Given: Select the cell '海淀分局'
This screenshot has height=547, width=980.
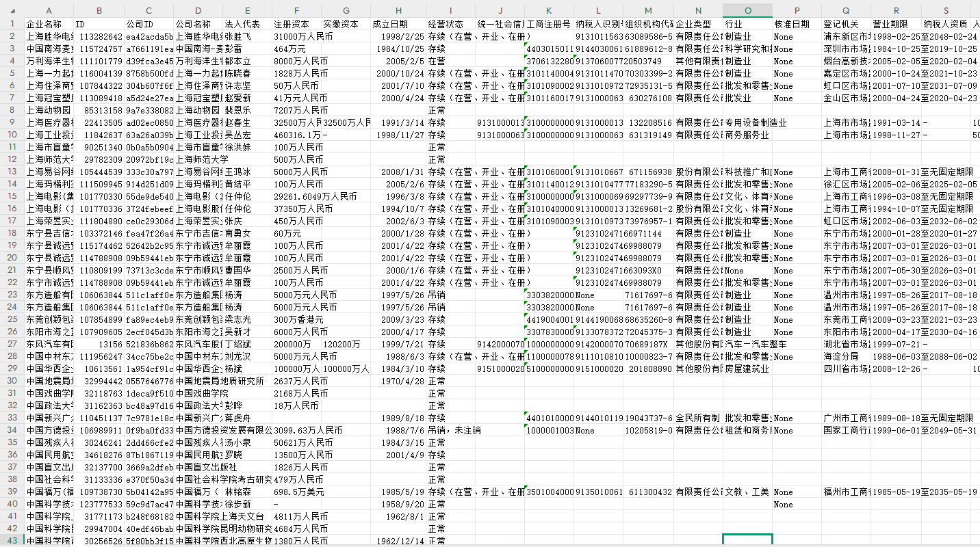Looking at the screenshot, I should click(x=847, y=356).
